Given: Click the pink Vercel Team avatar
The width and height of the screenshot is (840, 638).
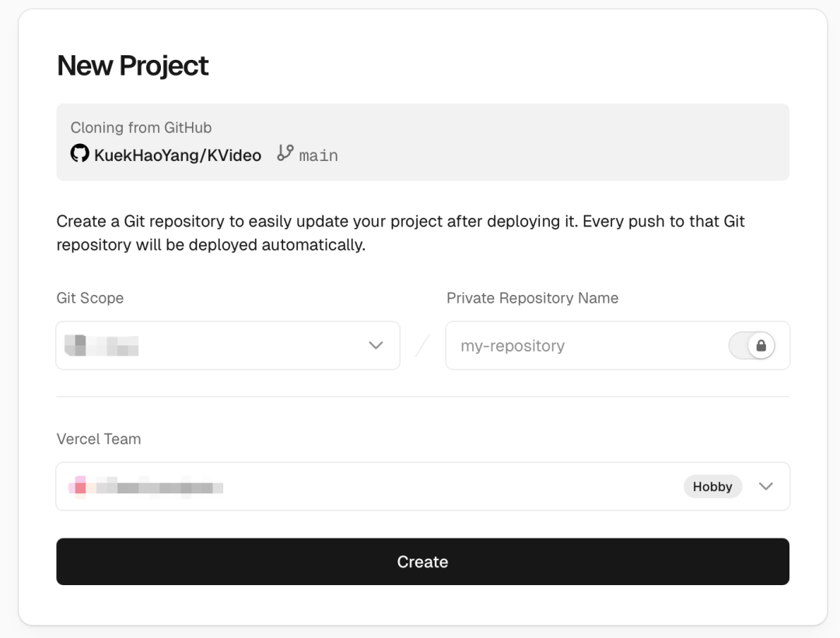Looking at the screenshot, I should [x=79, y=487].
